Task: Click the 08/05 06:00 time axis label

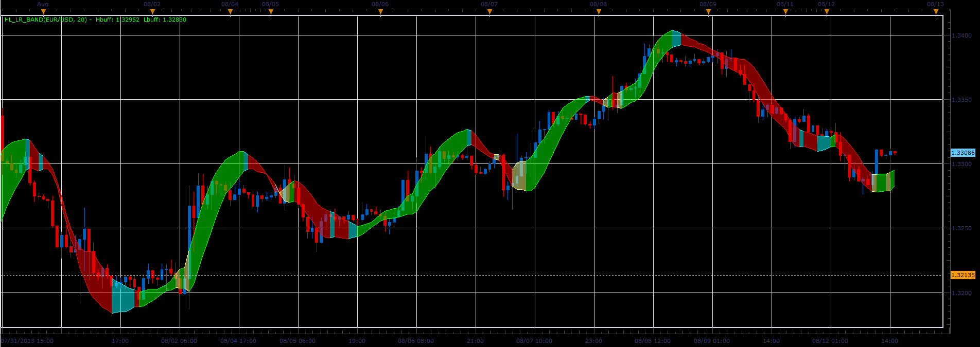Action: click(297, 341)
